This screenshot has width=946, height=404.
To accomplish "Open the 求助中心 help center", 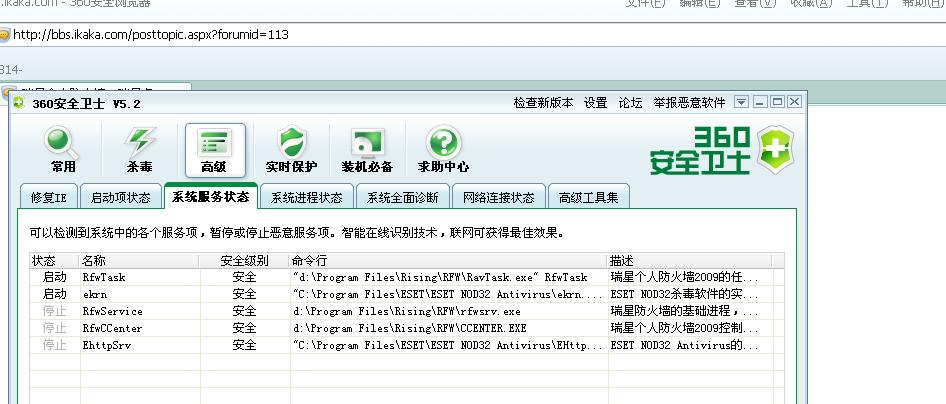I will 443,150.
